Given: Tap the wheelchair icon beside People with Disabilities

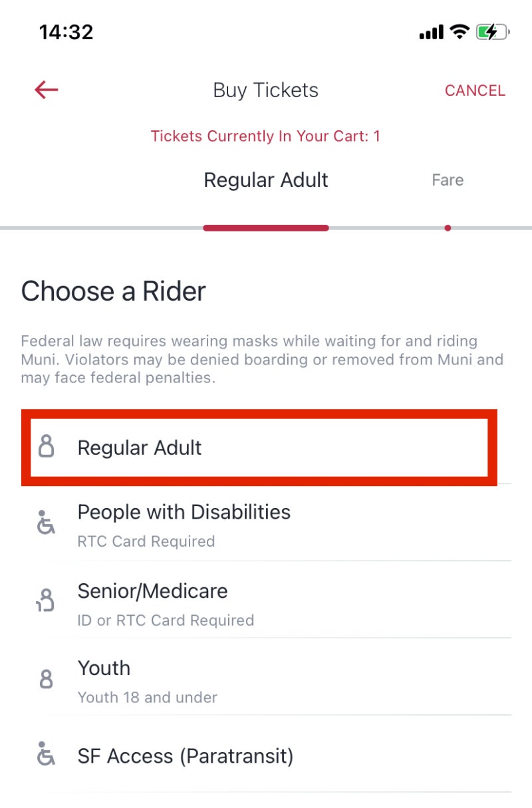Looking at the screenshot, I should 45,523.
